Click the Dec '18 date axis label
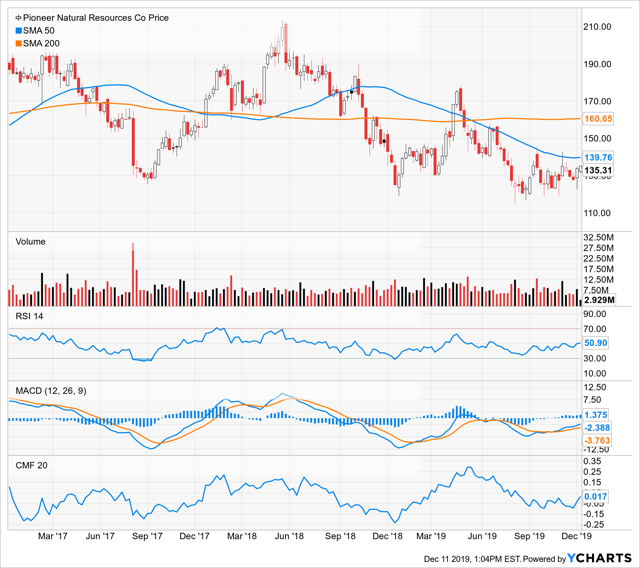 tap(387, 536)
